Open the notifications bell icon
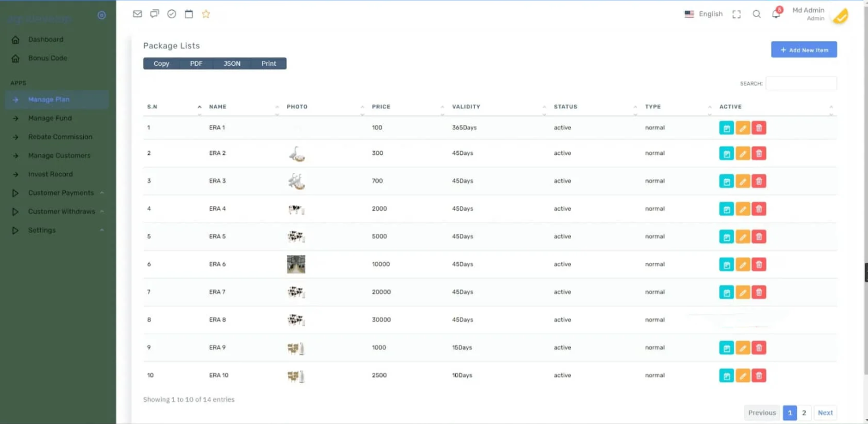This screenshot has height=424, width=868. (776, 14)
